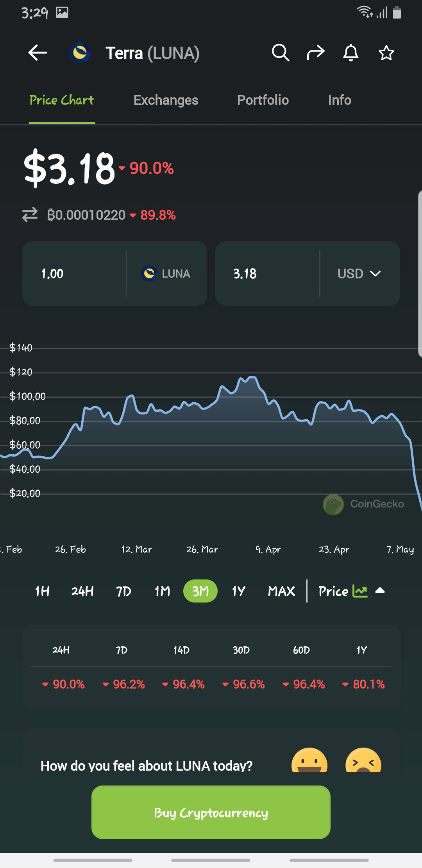Pick the happy emoji for LUNA sentiment
This screenshot has width=422, height=868.
point(309,760)
